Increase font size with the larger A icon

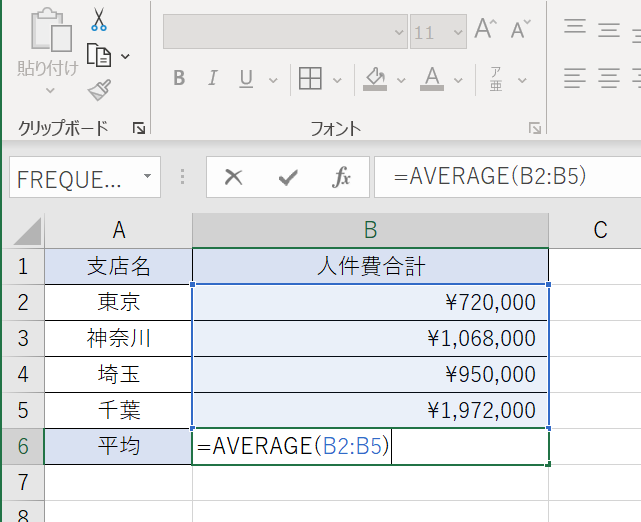pos(485,30)
